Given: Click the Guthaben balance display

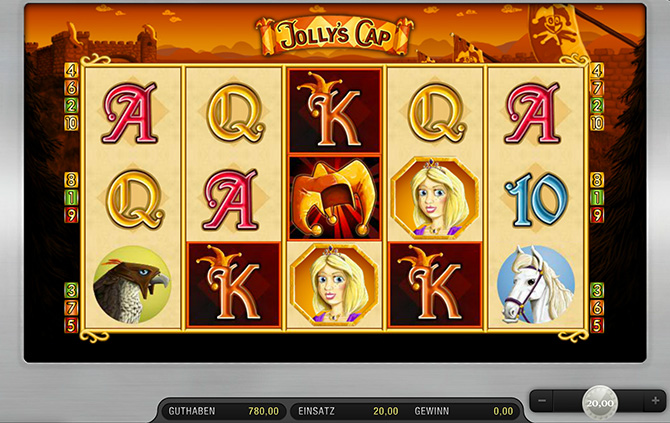Looking at the screenshot, I should pos(223,411).
